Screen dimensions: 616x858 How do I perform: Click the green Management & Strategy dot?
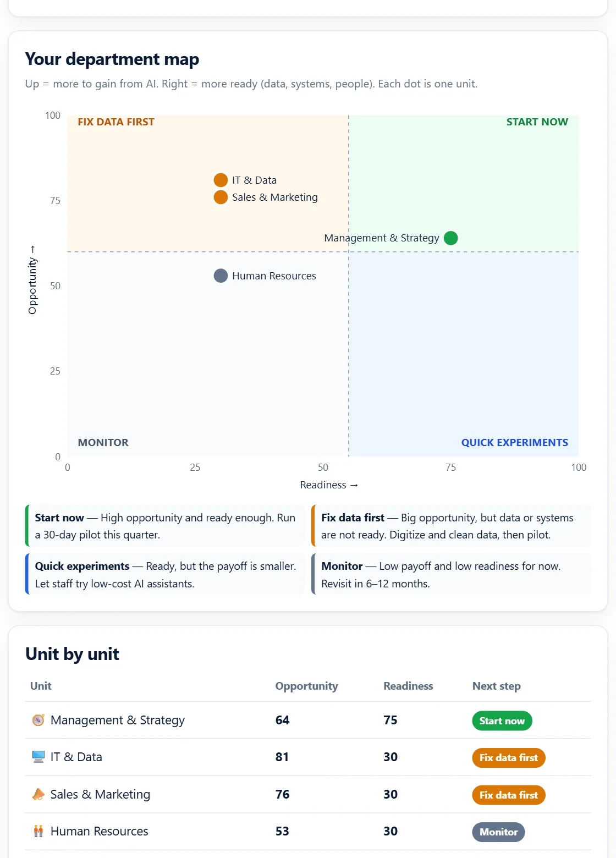(450, 238)
